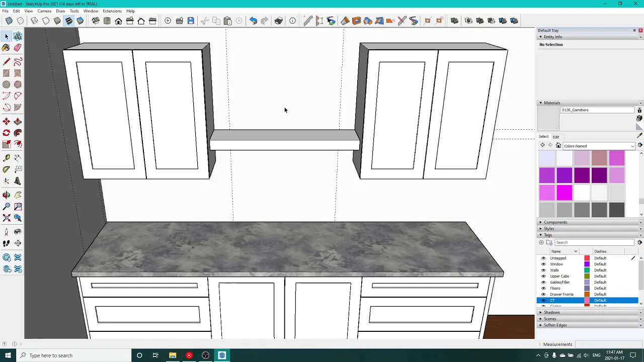Hide the Walls tag visibility eye
Image resolution: width=644 pixels, height=362 pixels.
[543, 270]
